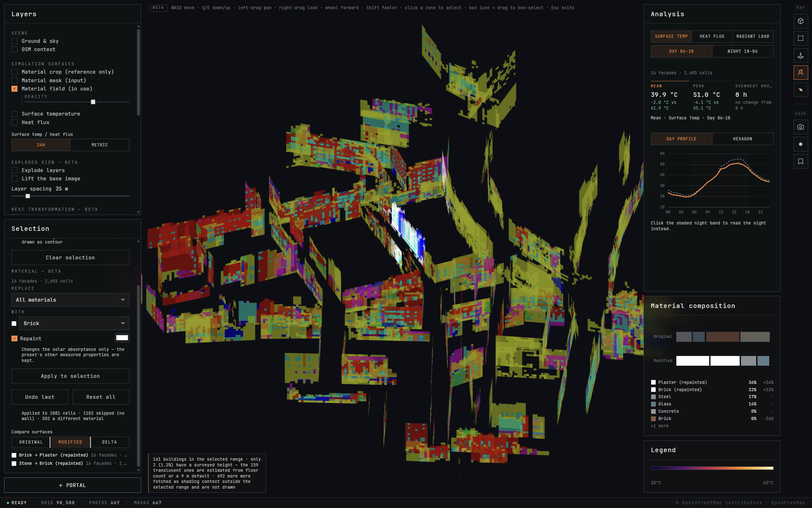Open the white Repaint color swatch

coord(122,338)
